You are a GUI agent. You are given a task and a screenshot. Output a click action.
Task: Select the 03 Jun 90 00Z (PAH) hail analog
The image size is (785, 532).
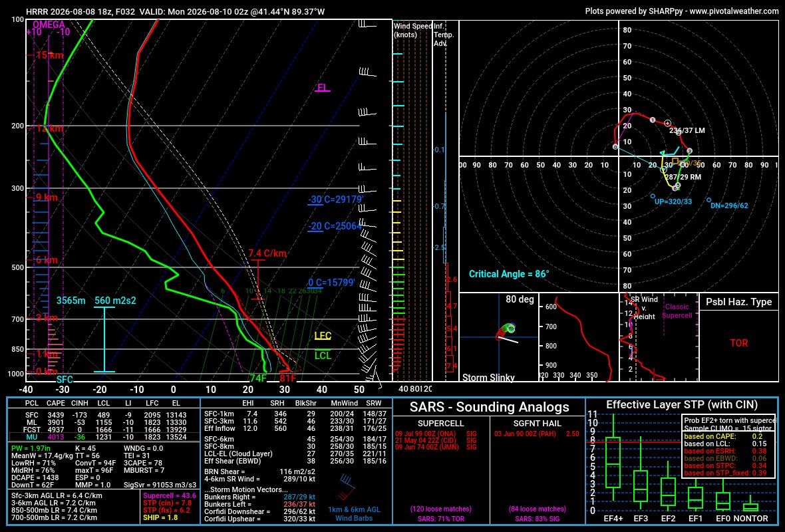[537, 434]
